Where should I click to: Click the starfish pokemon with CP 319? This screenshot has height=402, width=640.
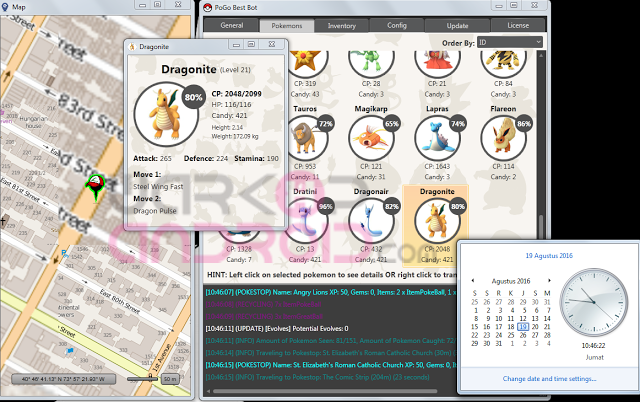pyautogui.click(x=305, y=63)
